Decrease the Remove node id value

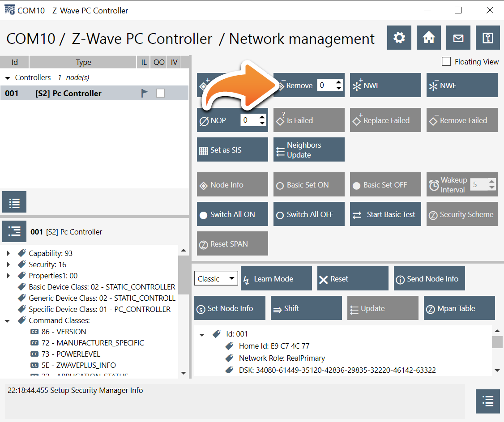point(339,88)
